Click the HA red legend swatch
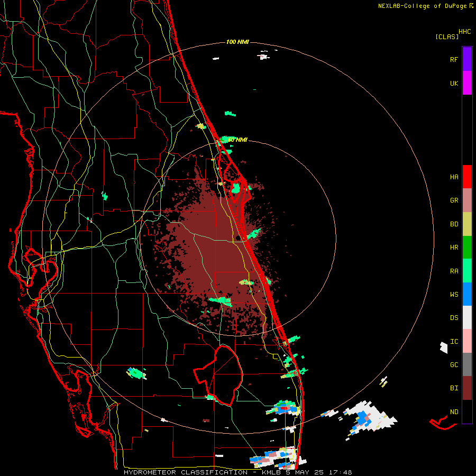The width and height of the screenshot is (476, 476). pos(467,177)
